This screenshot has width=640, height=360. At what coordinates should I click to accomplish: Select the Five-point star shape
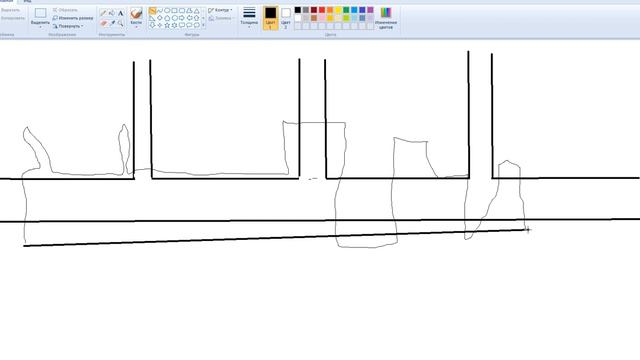(167, 25)
